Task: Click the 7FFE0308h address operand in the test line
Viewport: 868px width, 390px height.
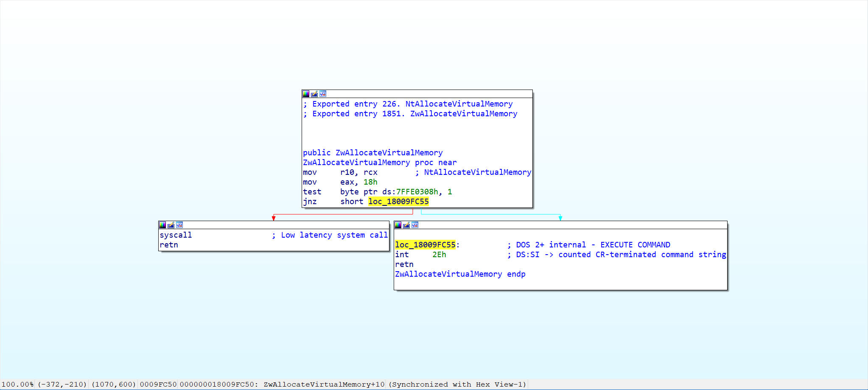Action: 417,192
